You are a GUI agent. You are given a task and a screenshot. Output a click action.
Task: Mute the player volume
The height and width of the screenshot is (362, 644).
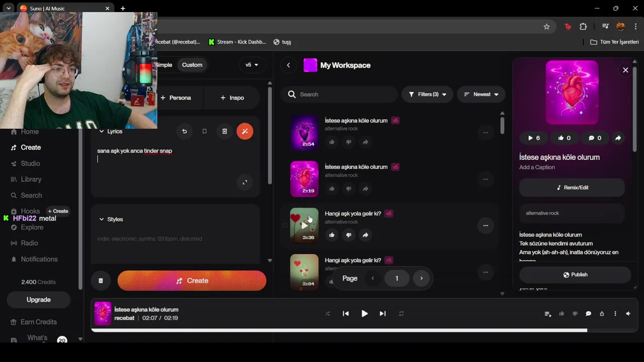coord(628,314)
